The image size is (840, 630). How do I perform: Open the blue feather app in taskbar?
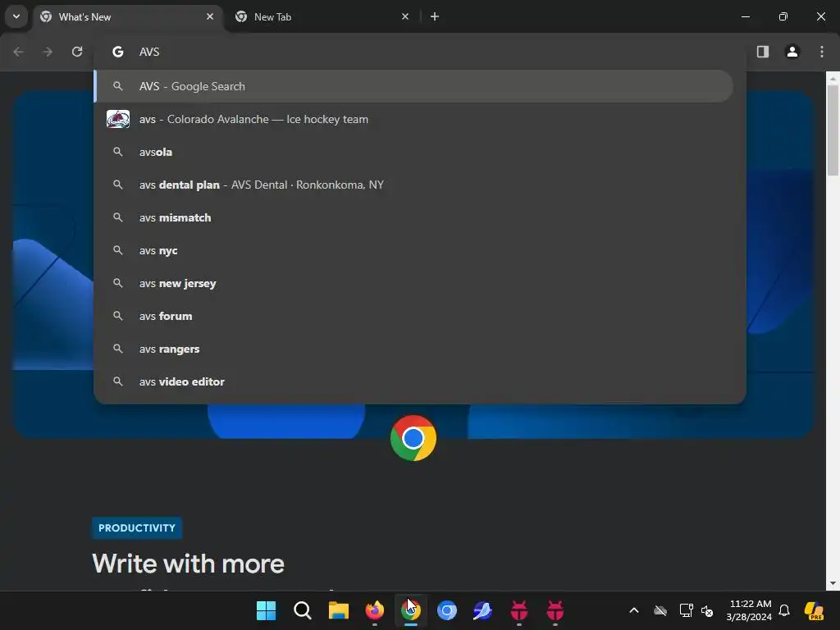(x=482, y=610)
